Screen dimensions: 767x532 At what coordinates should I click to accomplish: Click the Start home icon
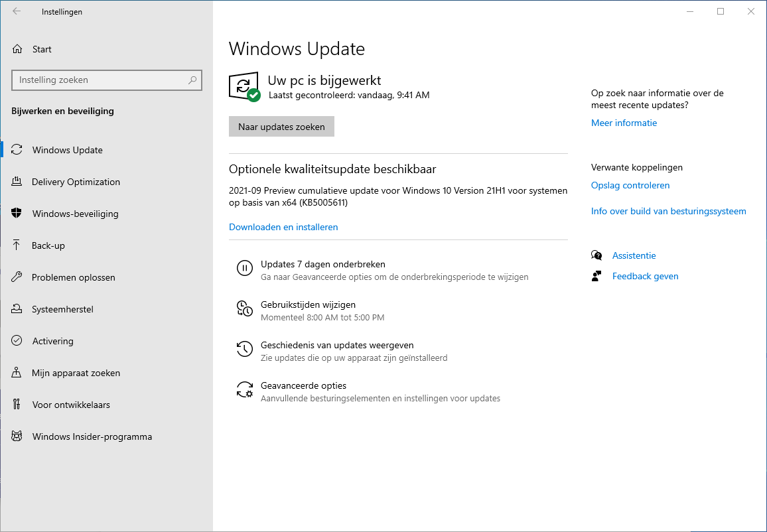click(x=17, y=49)
